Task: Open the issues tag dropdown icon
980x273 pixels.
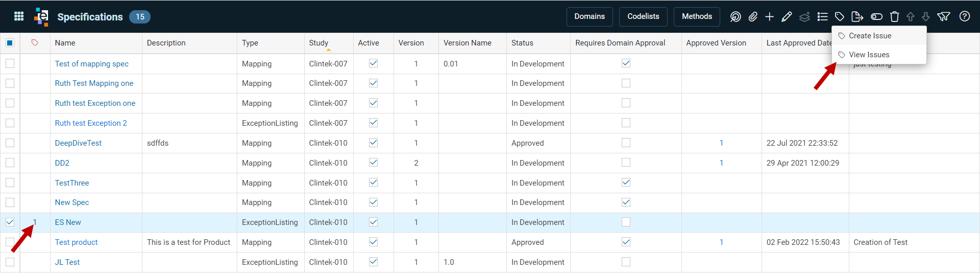Action: click(840, 17)
